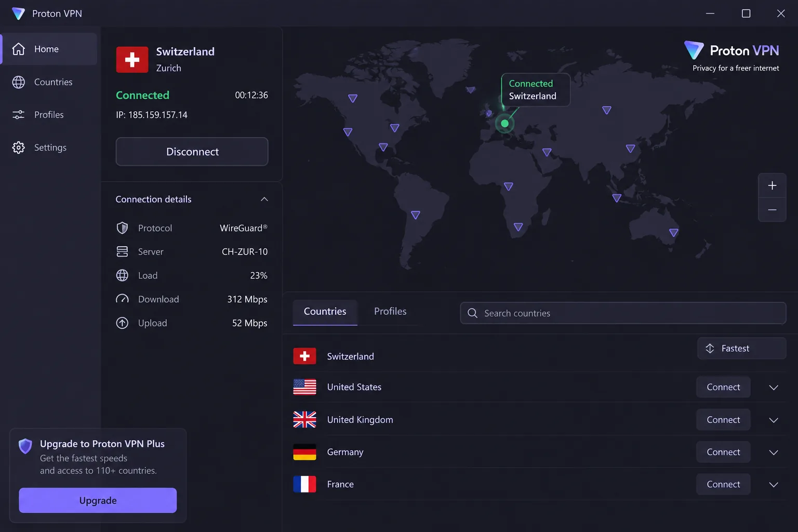
Task: Expand United Kingdom server list
Action: pos(774,420)
